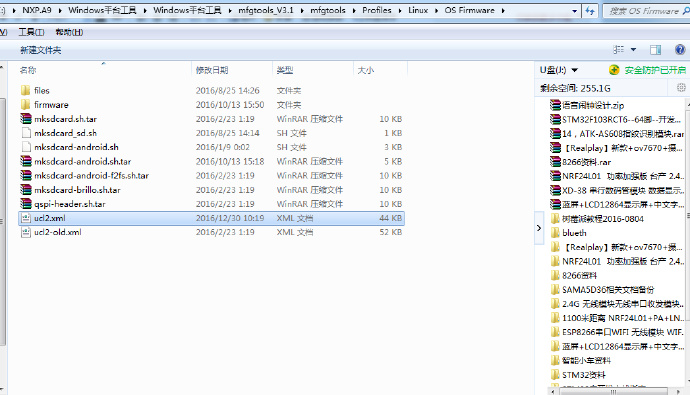Click the green security protection icon
This screenshot has height=395, width=690.
click(x=614, y=69)
